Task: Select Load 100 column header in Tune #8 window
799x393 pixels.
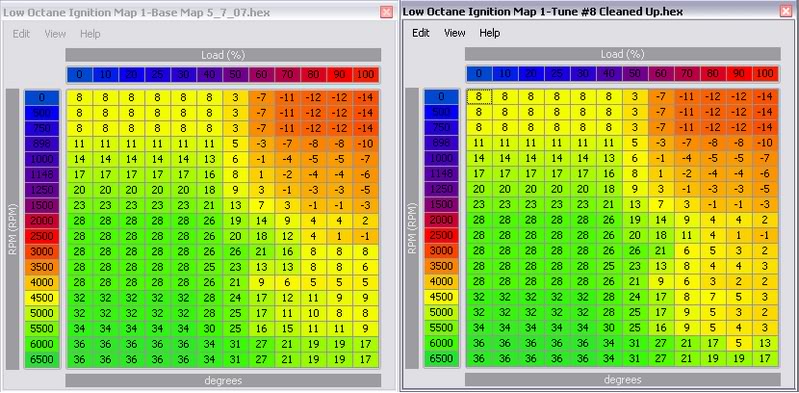Action: [x=765, y=74]
